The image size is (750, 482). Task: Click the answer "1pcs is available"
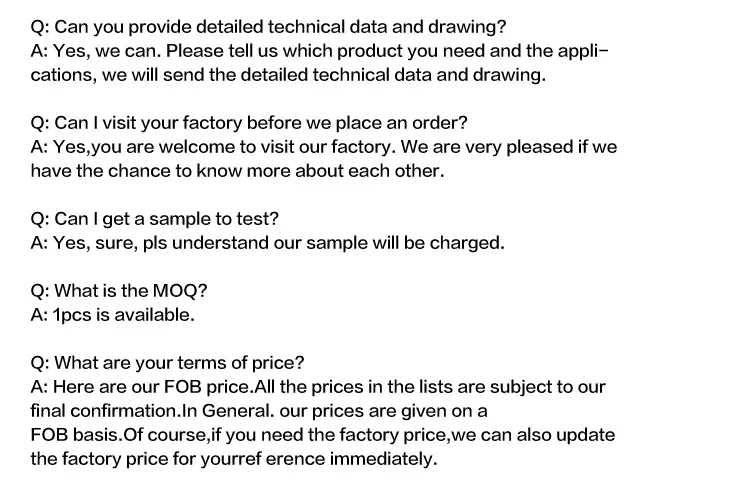(x=113, y=315)
